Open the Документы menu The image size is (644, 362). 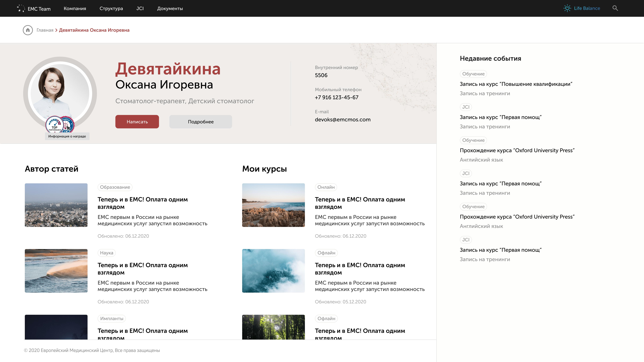point(170,8)
